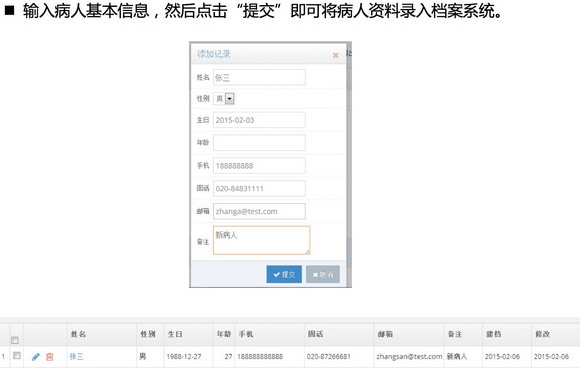Viewport: 580px width, 372px height.
Task: Click the red trash delete icon
Action: coord(50,356)
